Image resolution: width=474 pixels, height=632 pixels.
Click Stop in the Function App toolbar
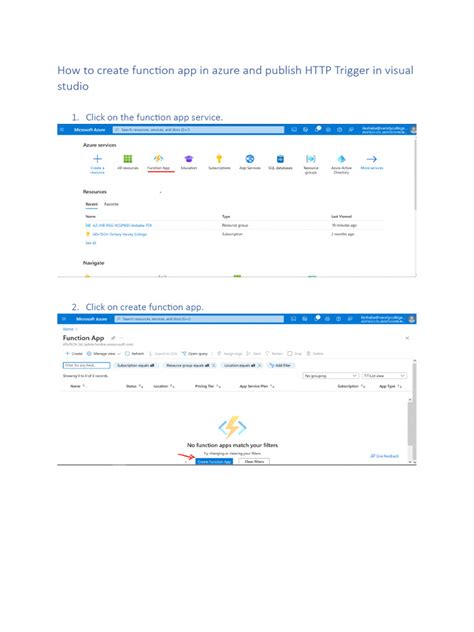point(295,353)
